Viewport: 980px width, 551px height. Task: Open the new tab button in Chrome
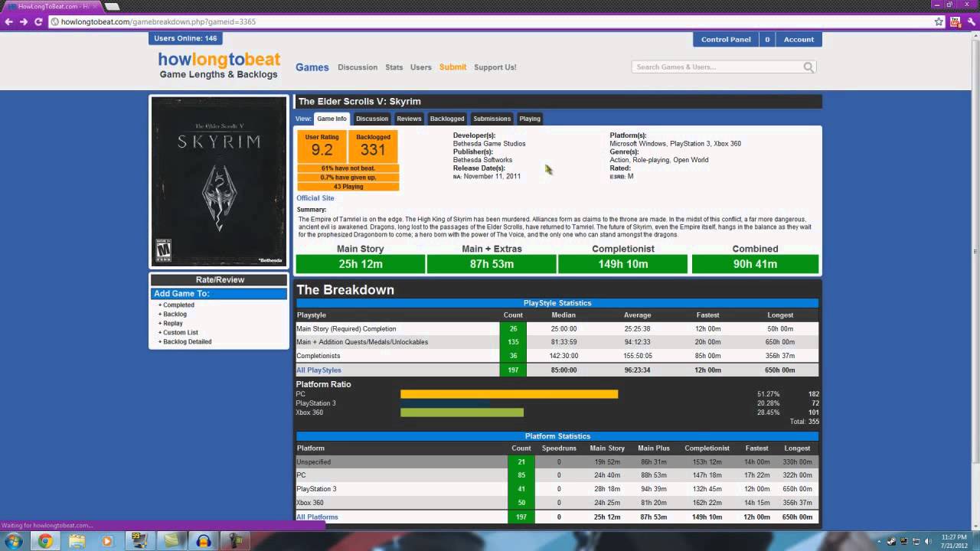[x=112, y=6]
